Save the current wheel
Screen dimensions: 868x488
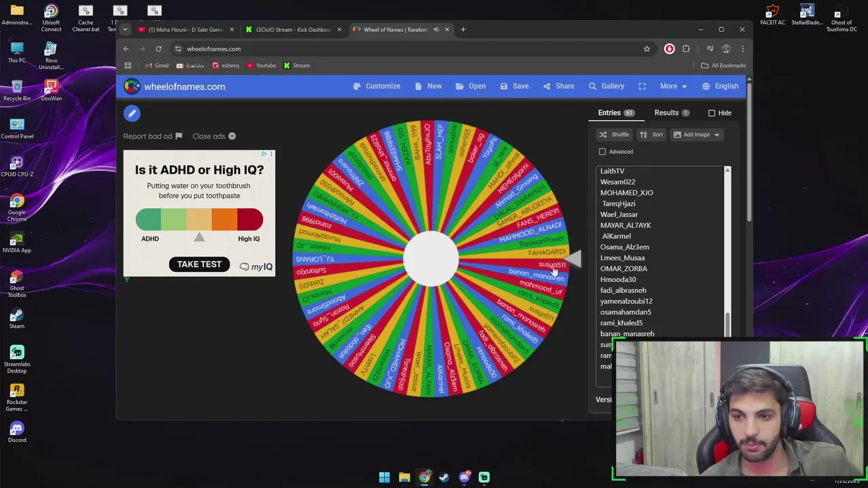tap(514, 86)
